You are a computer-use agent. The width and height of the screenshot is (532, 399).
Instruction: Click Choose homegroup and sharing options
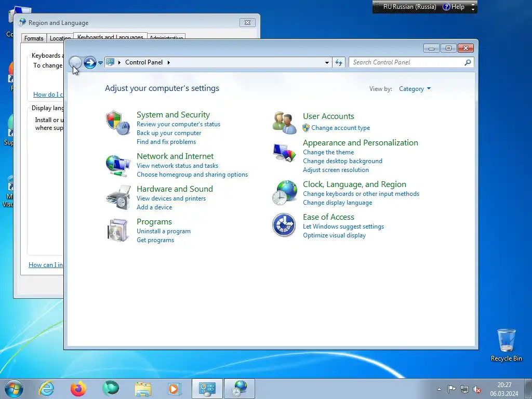[192, 175]
